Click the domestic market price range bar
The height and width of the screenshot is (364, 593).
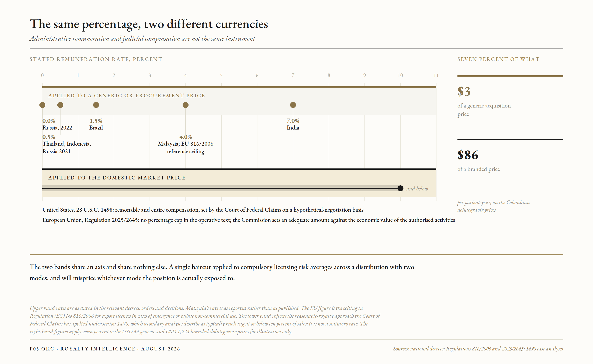(x=221, y=189)
